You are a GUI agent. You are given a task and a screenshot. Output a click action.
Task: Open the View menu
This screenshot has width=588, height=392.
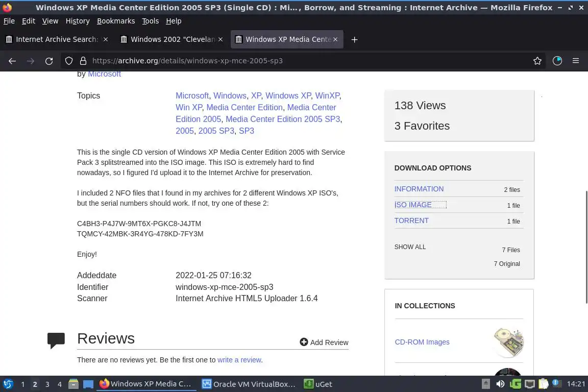50,21
